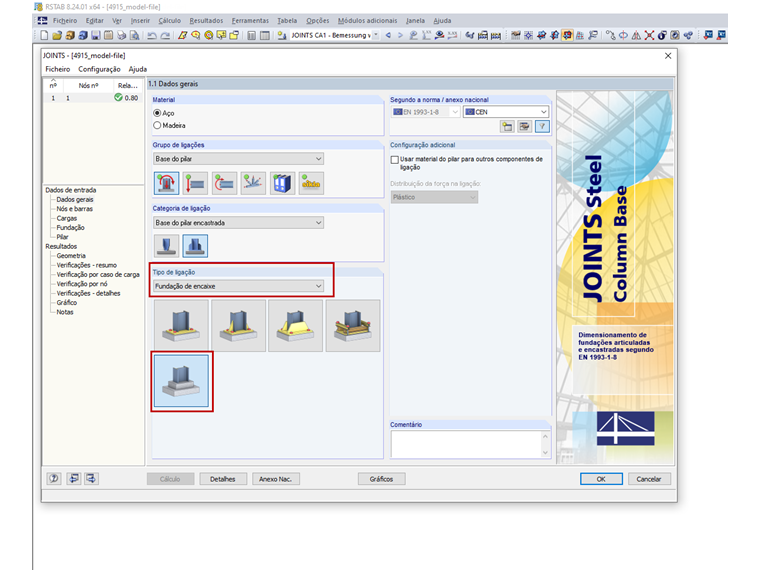The image size is (760, 570).
Task: Open Verificações - resumo tree item
Action: (x=86, y=265)
